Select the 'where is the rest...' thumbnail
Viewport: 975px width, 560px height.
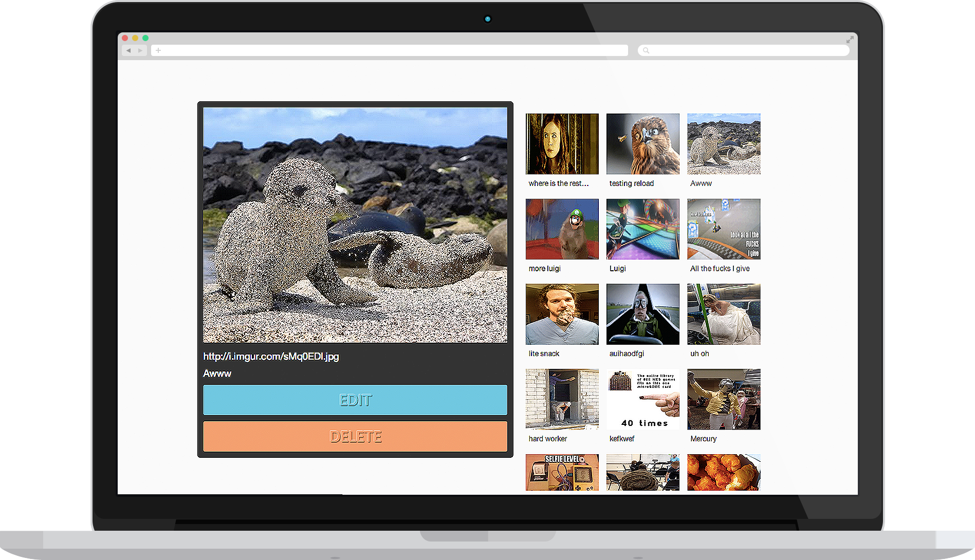[x=562, y=144]
